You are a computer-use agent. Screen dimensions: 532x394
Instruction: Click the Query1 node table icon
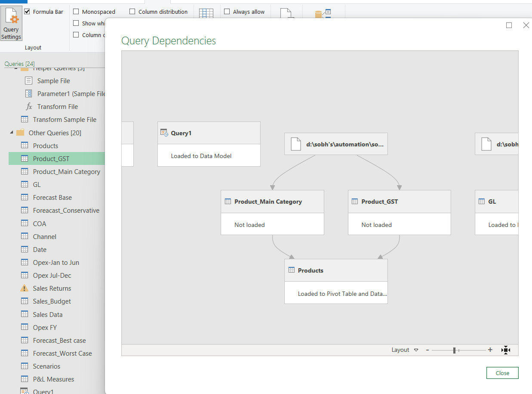[164, 133]
